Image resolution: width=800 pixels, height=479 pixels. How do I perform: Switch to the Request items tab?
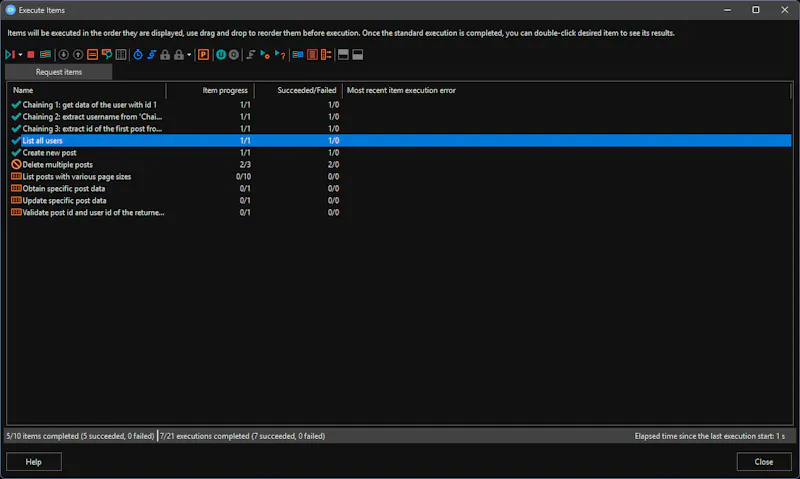(x=59, y=72)
